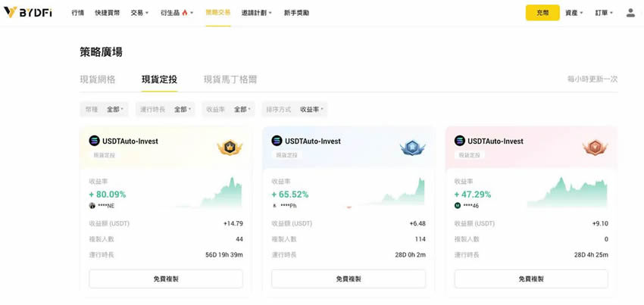Open the user profile icon
The image size is (644, 305).
(630, 13)
